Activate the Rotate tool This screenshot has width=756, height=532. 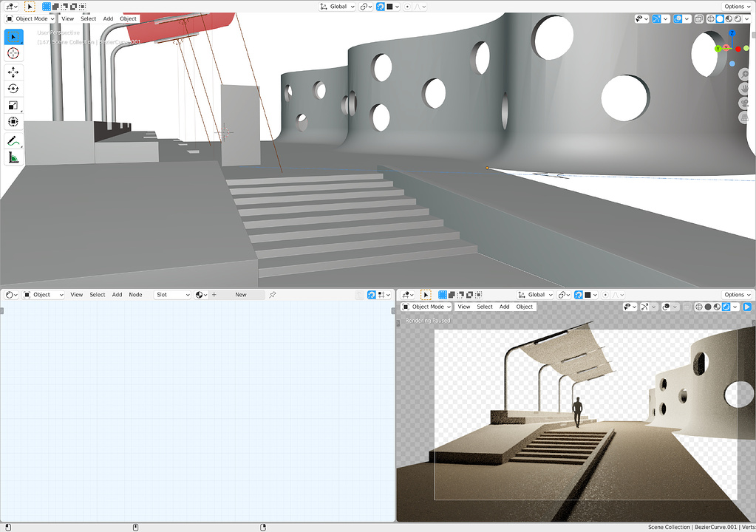pos(13,89)
